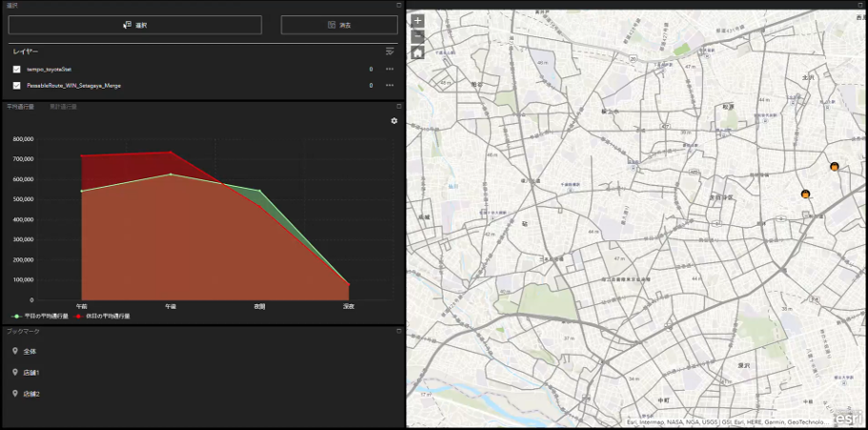Click the selection count for tempo_toyotaStat
Viewport: 868px width, 430px height.
(371, 70)
